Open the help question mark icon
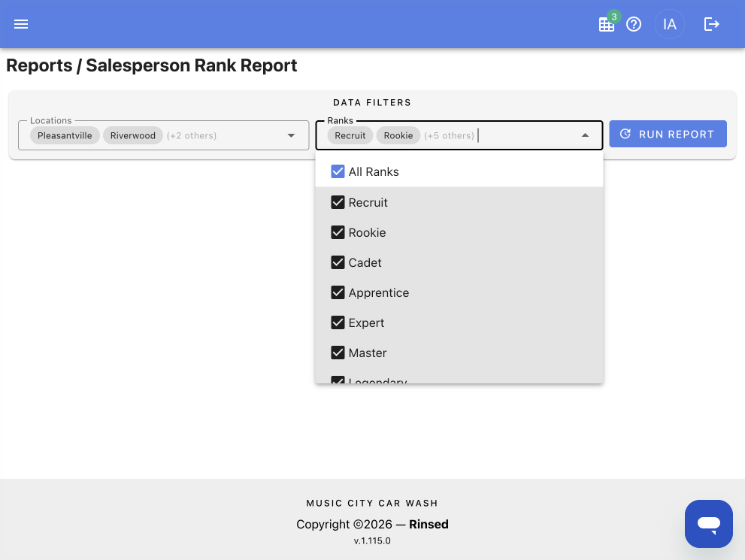The width and height of the screenshot is (745, 560). [x=633, y=24]
